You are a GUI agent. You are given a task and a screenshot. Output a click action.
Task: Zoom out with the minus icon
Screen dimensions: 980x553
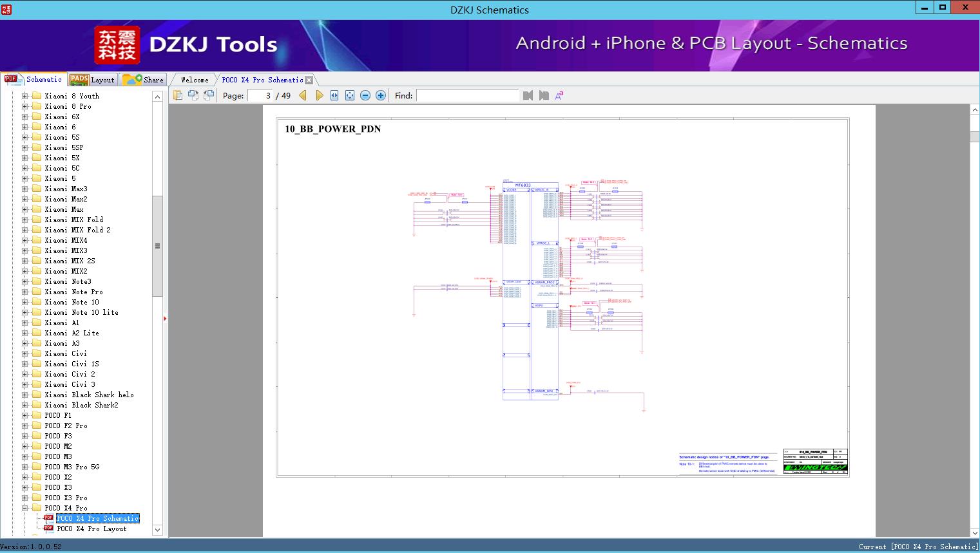(x=365, y=95)
